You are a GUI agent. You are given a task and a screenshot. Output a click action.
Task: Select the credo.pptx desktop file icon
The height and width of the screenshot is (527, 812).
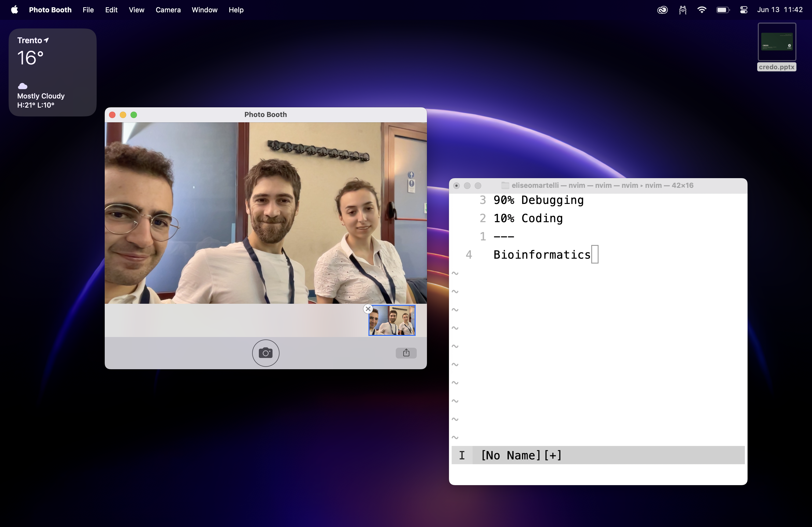[777, 42]
